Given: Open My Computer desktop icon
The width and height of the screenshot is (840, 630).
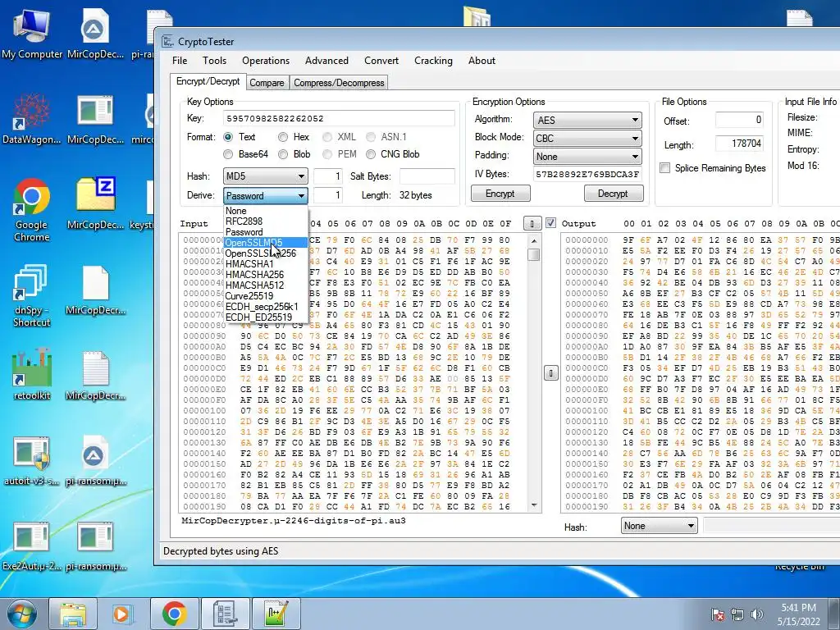Looking at the screenshot, I should coord(32,33).
